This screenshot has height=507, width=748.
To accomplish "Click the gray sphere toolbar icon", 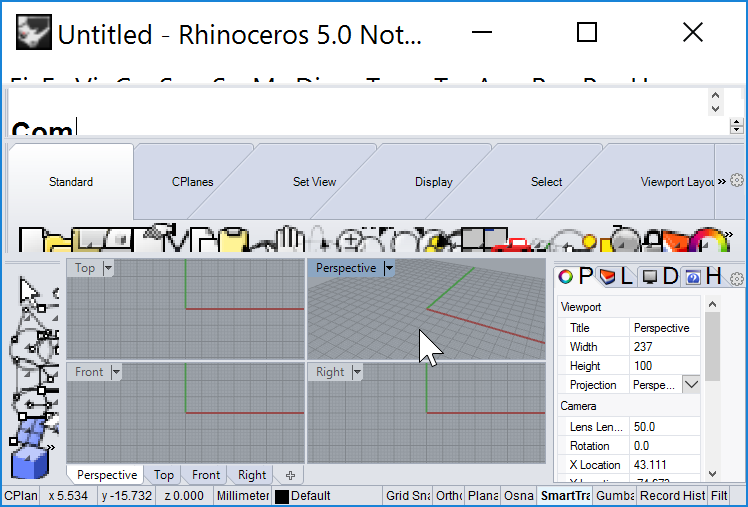I will (x=625, y=239).
